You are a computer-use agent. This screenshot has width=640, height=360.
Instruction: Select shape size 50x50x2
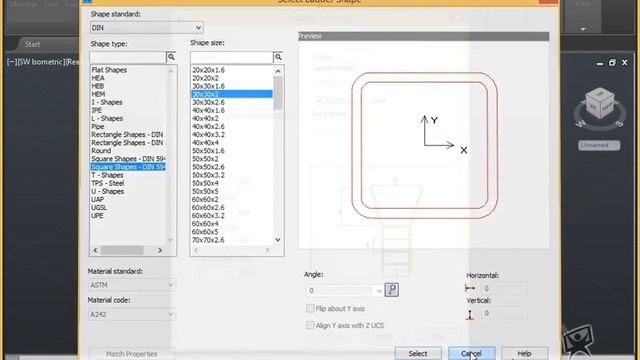(x=205, y=159)
